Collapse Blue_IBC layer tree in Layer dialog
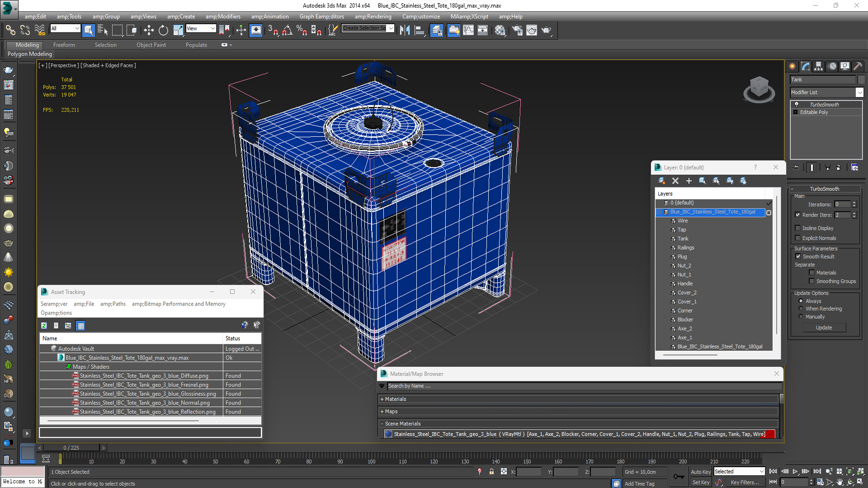This screenshot has height=488, width=868. (659, 212)
